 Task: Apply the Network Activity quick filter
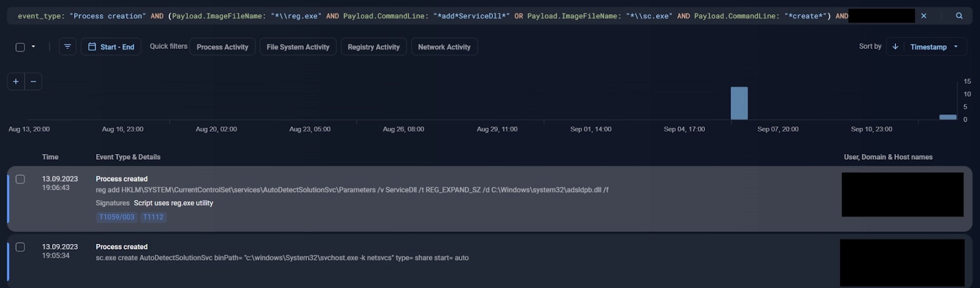[x=444, y=46]
